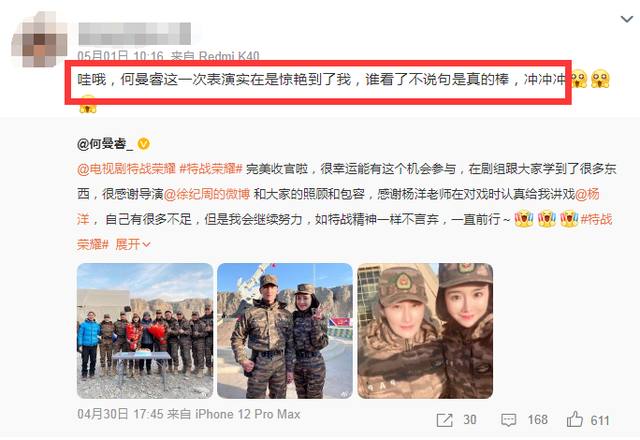Click the 来自 Redmi K40 source text
640x440 pixels.
215,56
